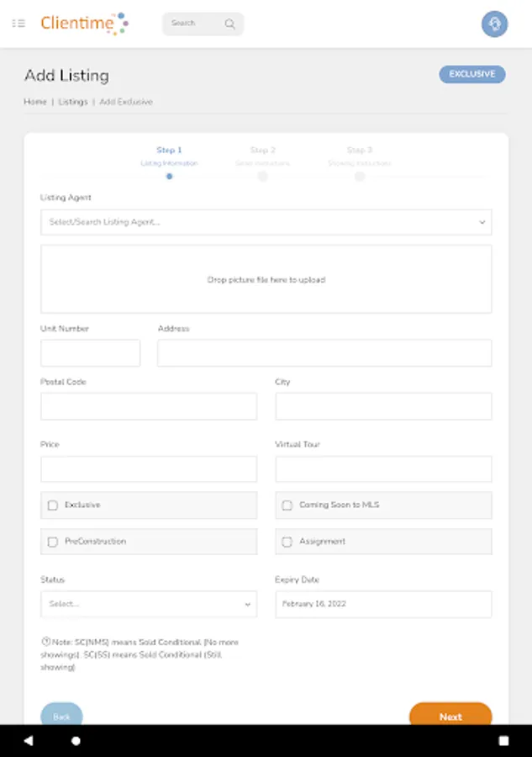Tap Android home circle button
Viewport: 532px width, 757px height.
[x=76, y=741]
